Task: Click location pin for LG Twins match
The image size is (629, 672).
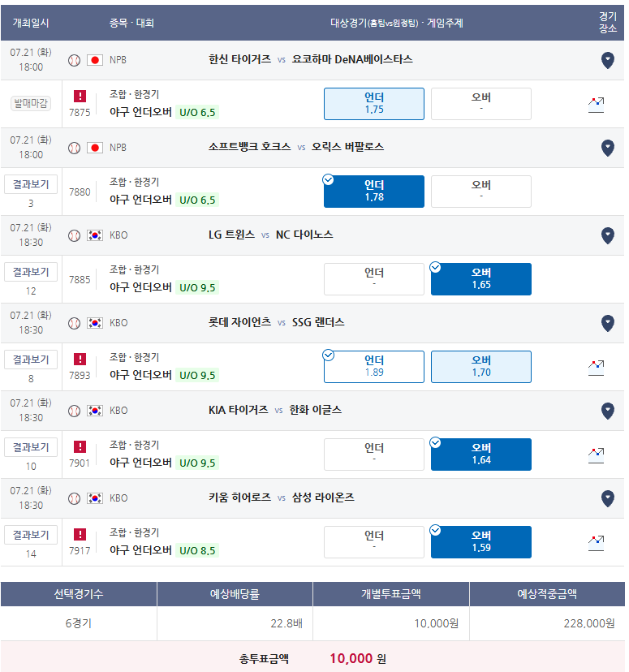Action: coord(608,235)
